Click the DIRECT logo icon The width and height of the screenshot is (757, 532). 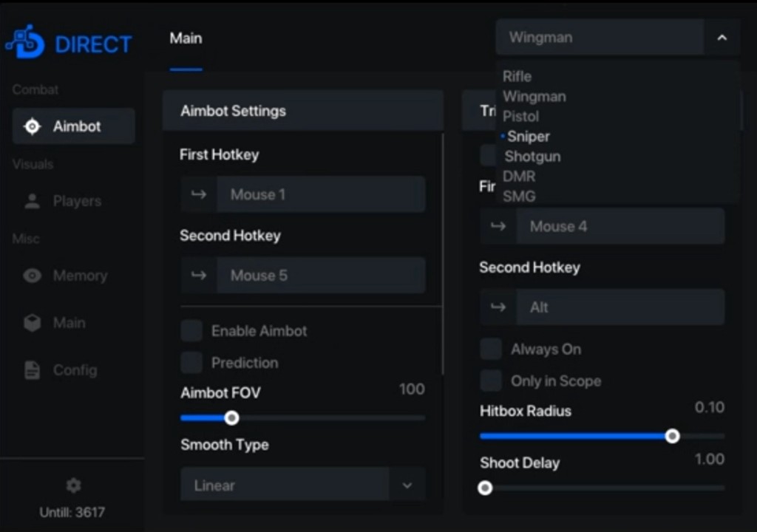[x=27, y=43]
